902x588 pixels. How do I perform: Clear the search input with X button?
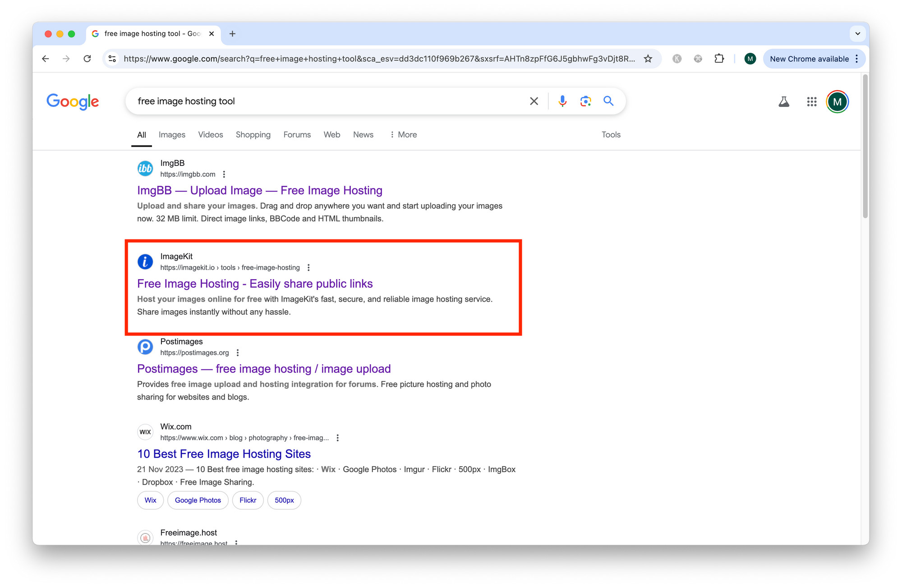click(x=533, y=101)
